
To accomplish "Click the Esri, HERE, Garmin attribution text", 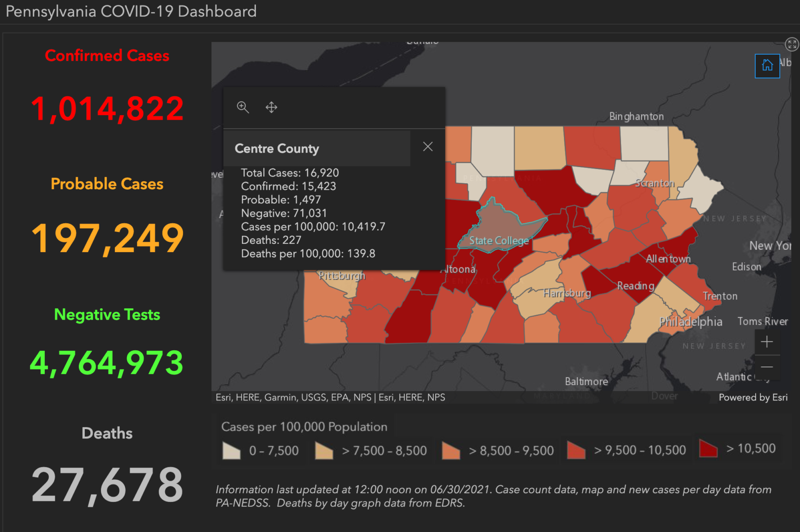I will pyautogui.click(x=329, y=397).
